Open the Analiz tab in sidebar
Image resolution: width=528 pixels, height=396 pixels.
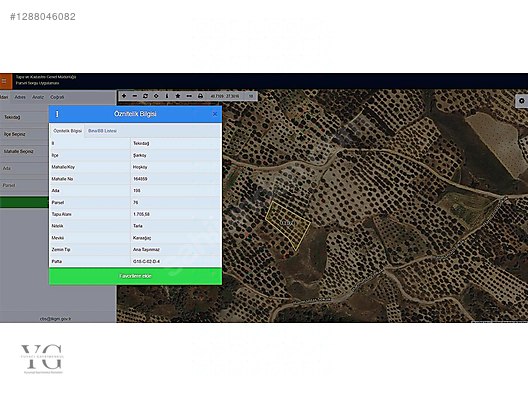tap(38, 97)
